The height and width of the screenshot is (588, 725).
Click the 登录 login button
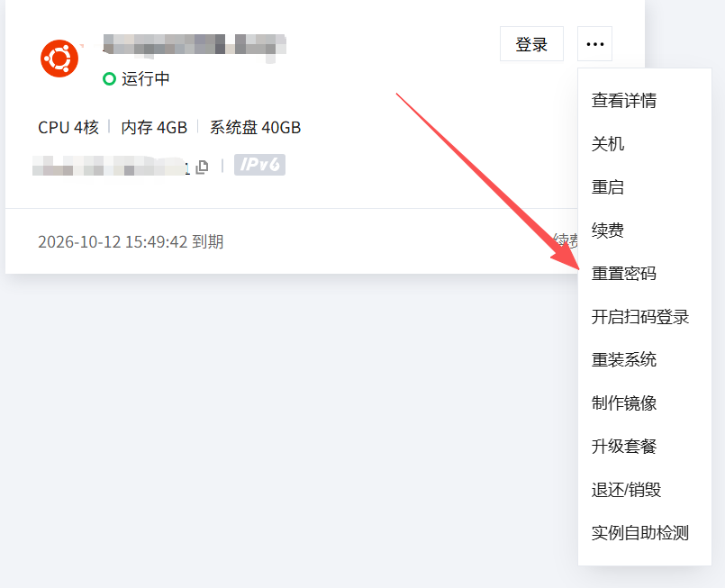[x=531, y=44]
